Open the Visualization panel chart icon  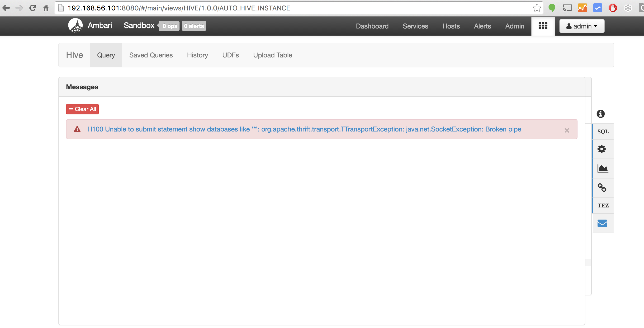(x=603, y=168)
